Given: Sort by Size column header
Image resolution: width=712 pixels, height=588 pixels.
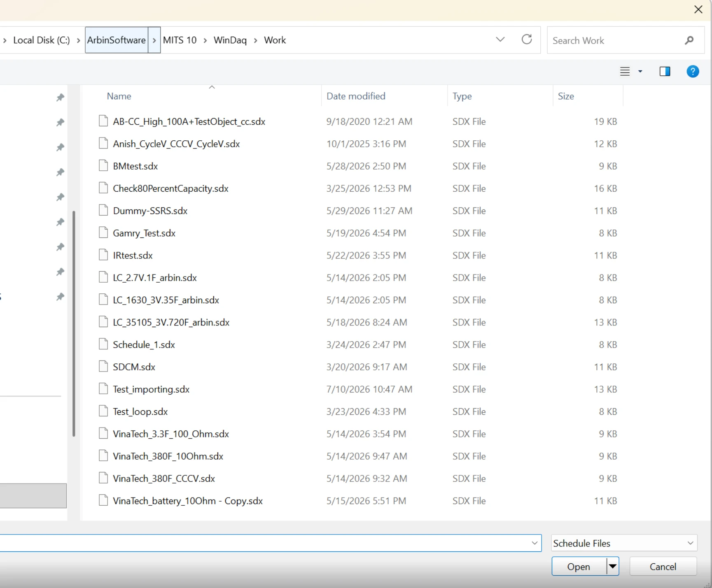Looking at the screenshot, I should tap(566, 96).
